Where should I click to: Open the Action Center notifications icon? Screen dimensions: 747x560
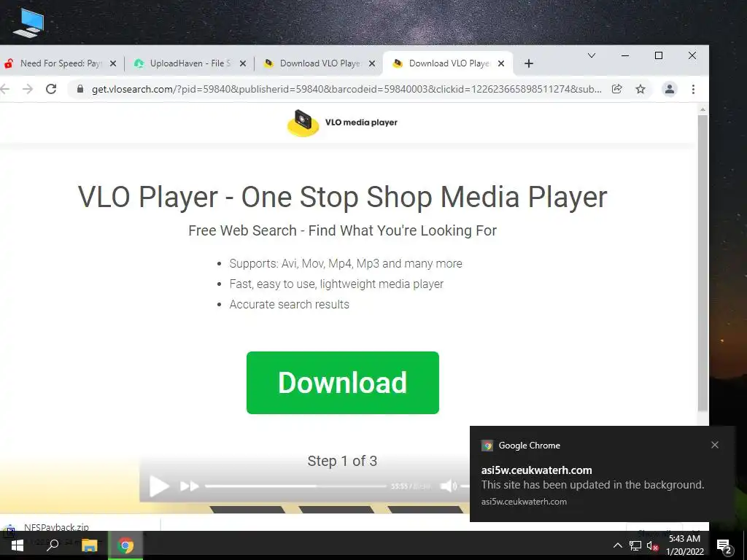(x=724, y=545)
